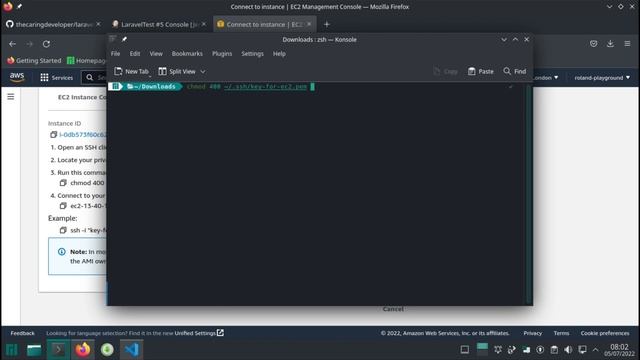
Task: Click the ~/.ssh/key-for-ec2.pem path in terminal
Action: pos(265,87)
